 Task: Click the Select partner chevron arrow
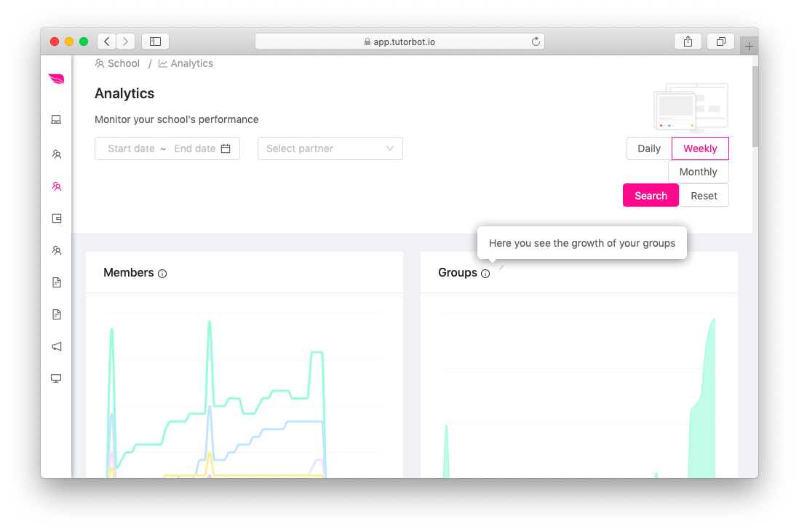click(390, 148)
